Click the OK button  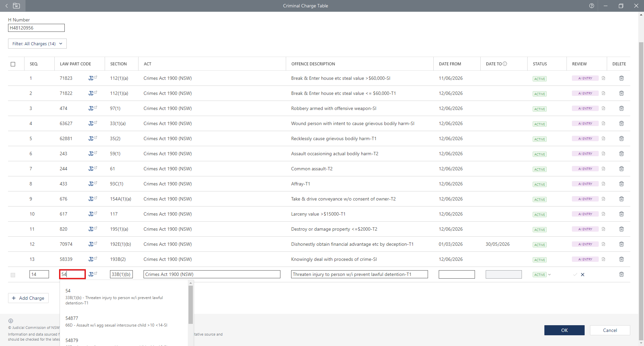click(x=564, y=330)
